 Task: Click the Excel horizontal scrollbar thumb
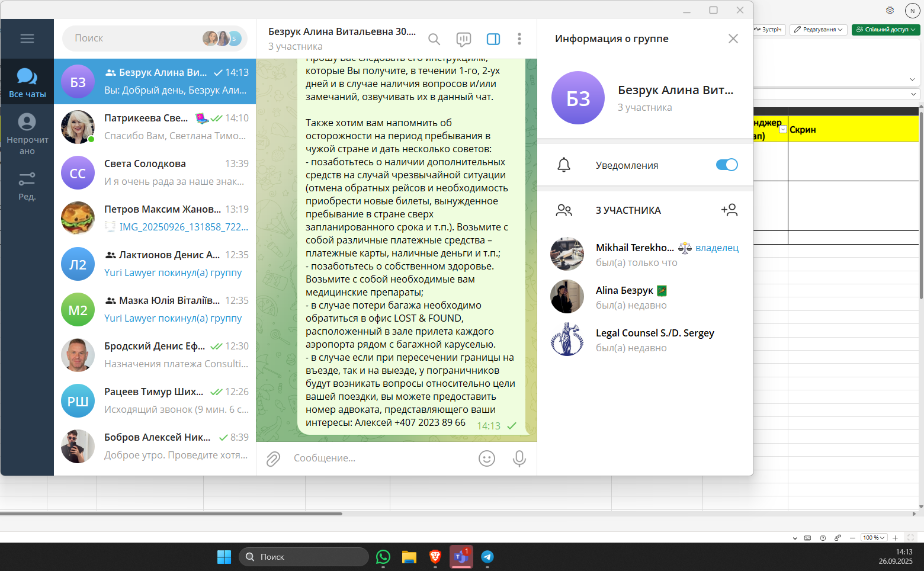point(171,514)
